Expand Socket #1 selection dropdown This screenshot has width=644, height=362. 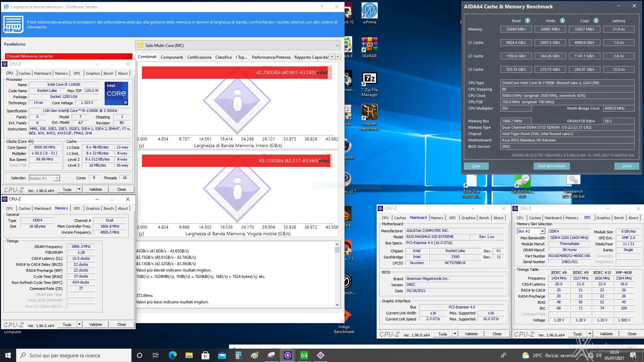pos(44,178)
